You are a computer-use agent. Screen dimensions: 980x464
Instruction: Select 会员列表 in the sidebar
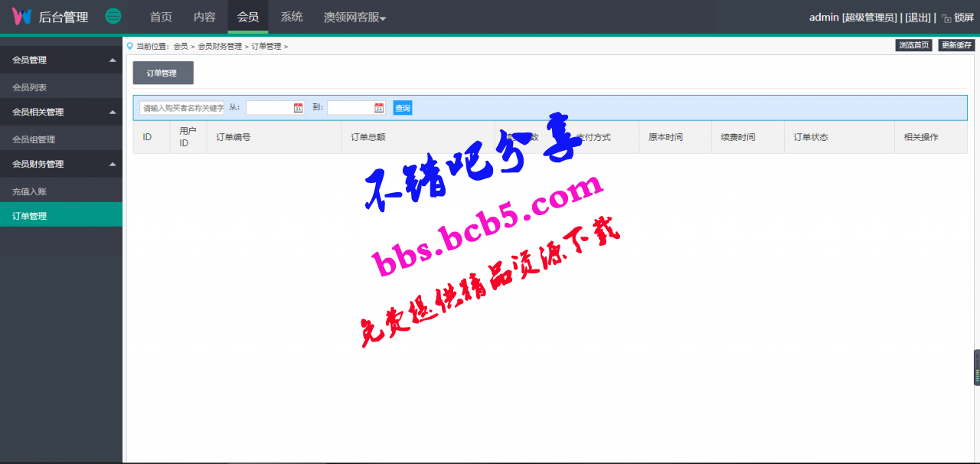[30, 87]
